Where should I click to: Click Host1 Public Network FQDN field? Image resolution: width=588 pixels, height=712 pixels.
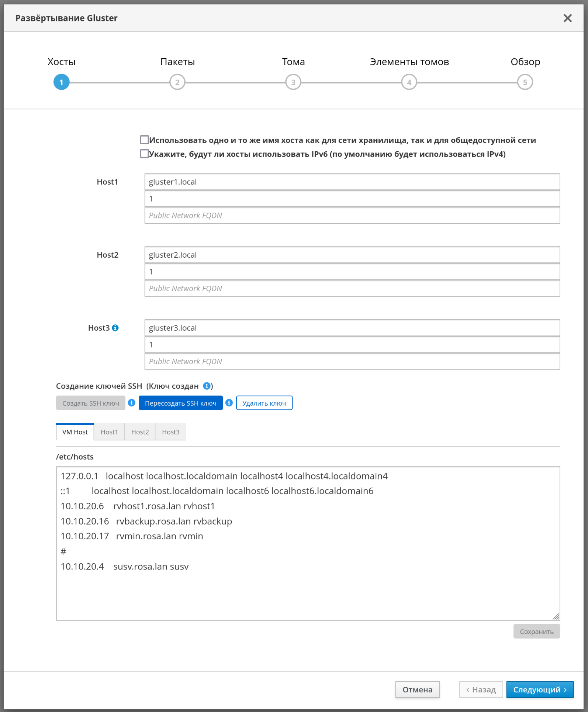point(352,216)
